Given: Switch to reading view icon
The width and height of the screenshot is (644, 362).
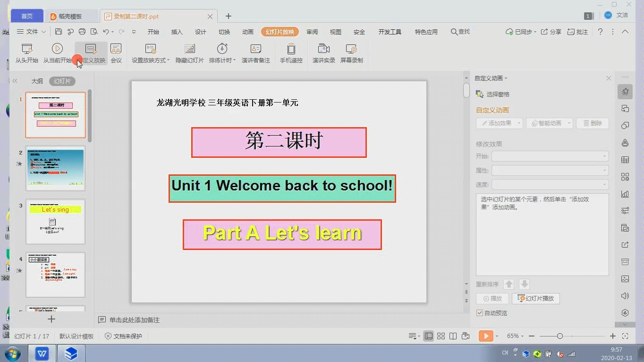Looking at the screenshot, I should pos(453,336).
